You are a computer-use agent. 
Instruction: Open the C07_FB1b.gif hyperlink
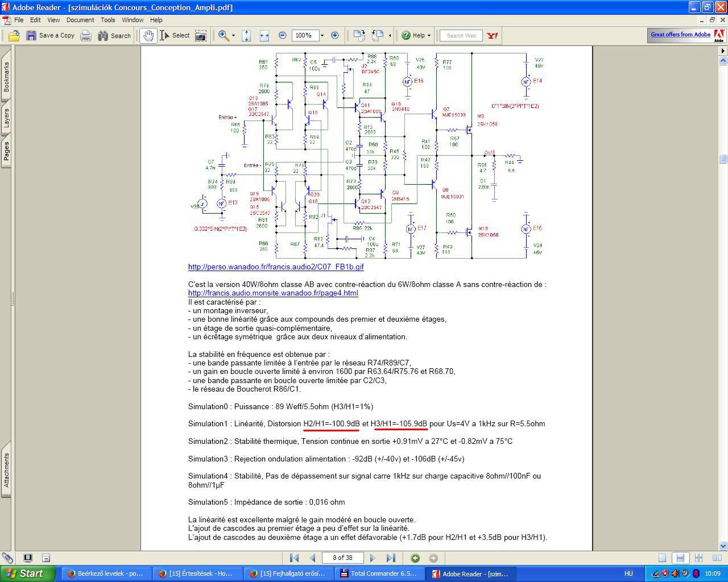coord(276,267)
